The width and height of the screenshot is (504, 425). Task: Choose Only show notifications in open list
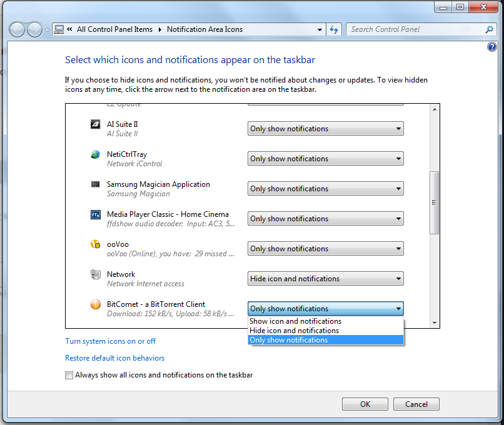click(326, 340)
